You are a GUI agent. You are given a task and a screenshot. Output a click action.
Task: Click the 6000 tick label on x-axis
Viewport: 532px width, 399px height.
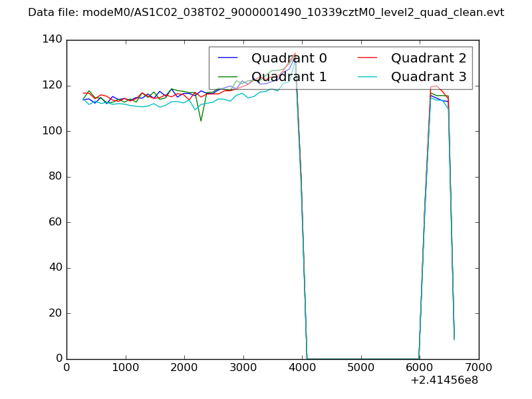click(420, 367)
